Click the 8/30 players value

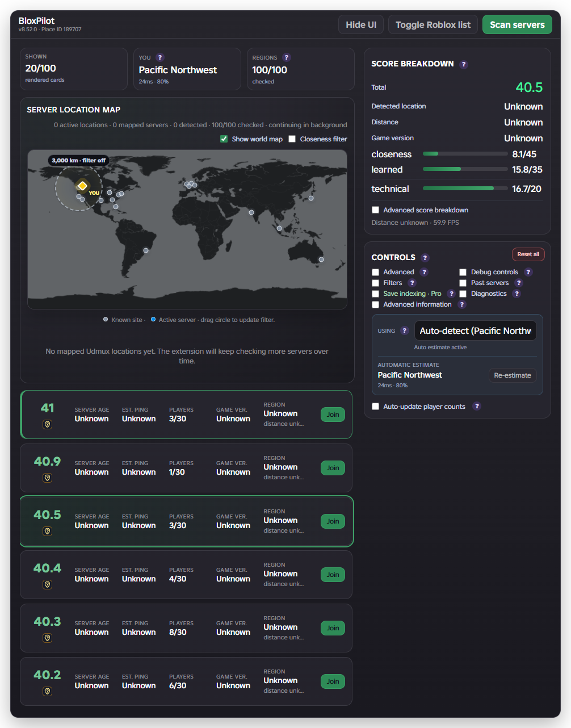tap(178, 632)
